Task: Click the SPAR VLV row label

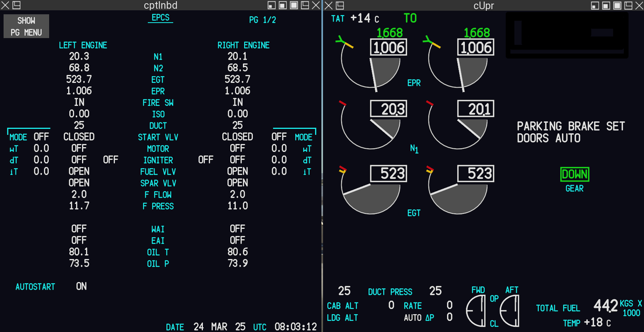Action: (158, 183)
